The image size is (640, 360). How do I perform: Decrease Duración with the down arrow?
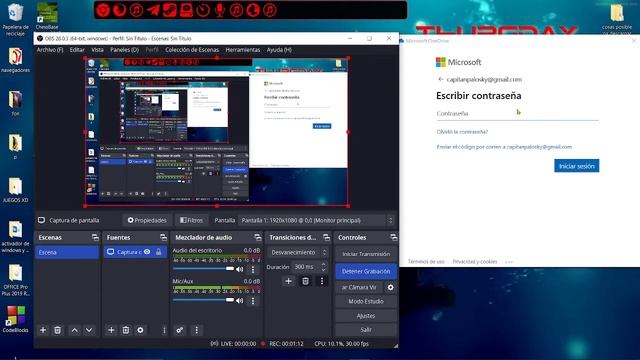pos(324,269)
